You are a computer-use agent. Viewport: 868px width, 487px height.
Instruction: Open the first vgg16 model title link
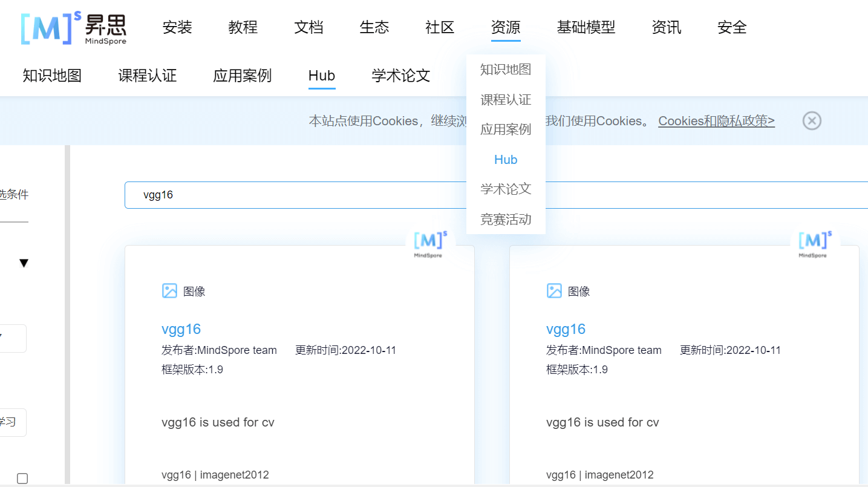pyautogui.click(x=181, y=329)
